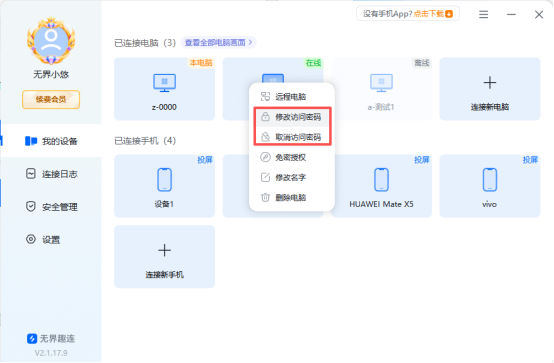Click the a-测试1 monitor icon
This screenshot has height=363, width=554.
381,83
